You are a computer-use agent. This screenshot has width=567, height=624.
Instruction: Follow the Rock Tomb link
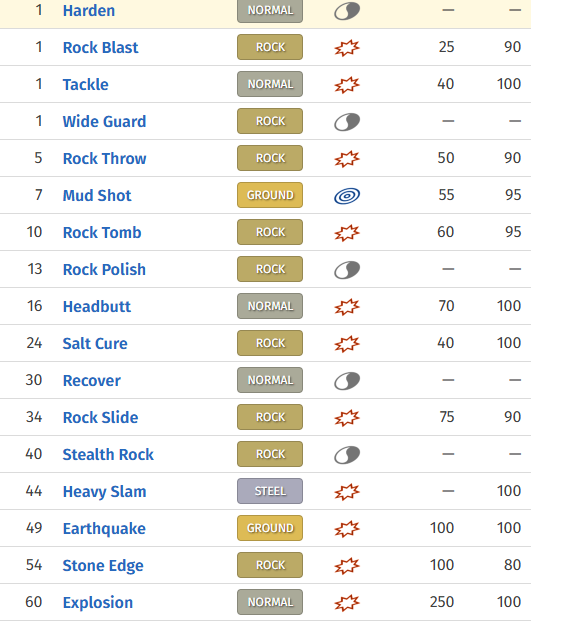click(x=102, y=232)
